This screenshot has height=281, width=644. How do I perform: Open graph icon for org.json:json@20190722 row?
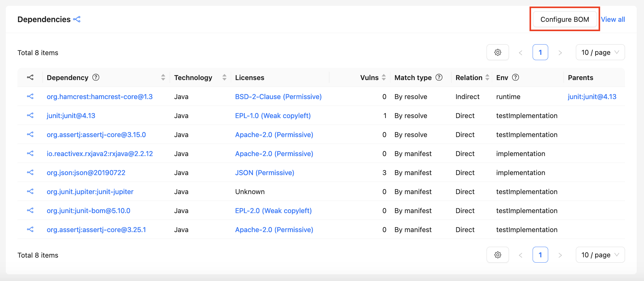pos(30,173)
